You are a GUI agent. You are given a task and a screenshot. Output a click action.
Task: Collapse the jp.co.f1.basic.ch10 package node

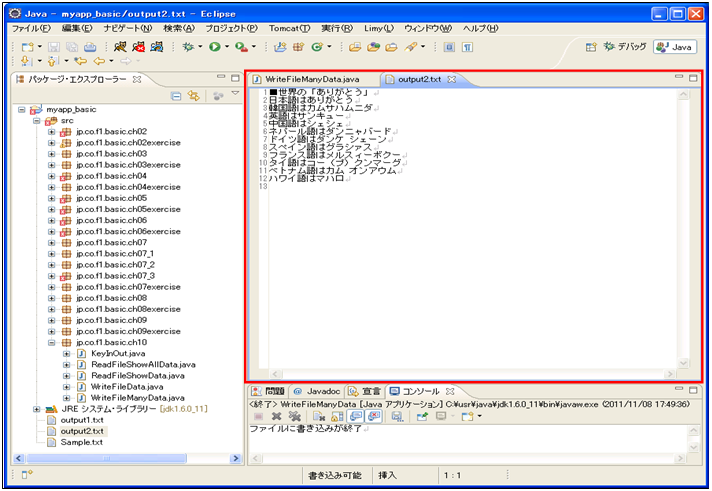coord(52,342)
